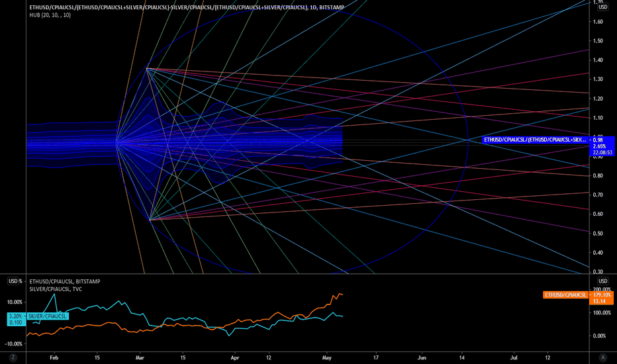
Task: Click the main chart symbol title with 1D, BITSTAMP
Action: 187,7
